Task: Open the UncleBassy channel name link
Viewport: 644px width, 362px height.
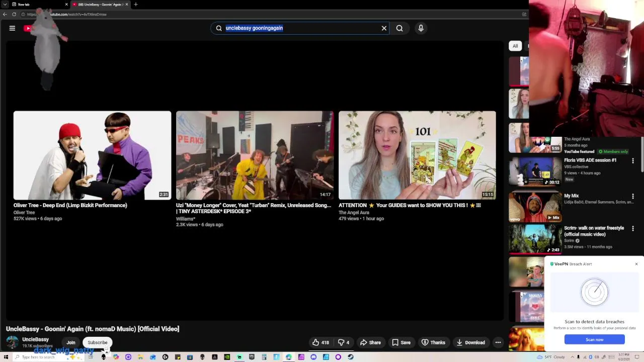Action: pyautogui.click(x=35, y=339)
